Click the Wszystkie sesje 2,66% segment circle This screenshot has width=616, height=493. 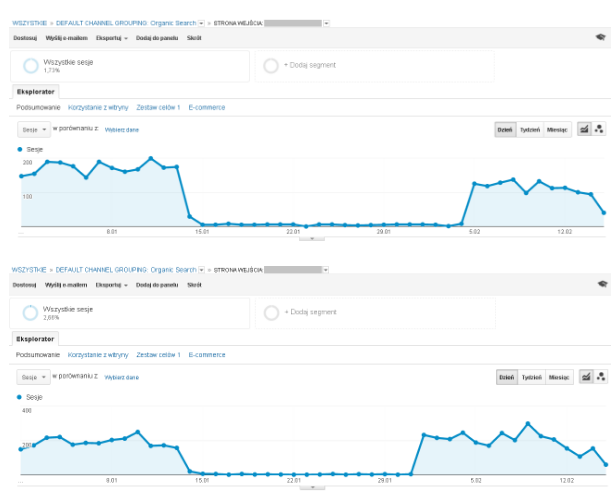30,313
